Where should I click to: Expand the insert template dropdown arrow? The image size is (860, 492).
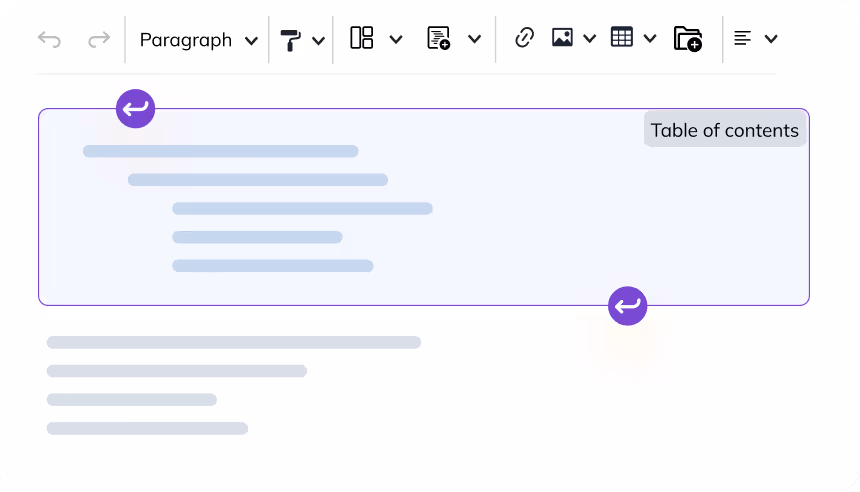point(474,40)
